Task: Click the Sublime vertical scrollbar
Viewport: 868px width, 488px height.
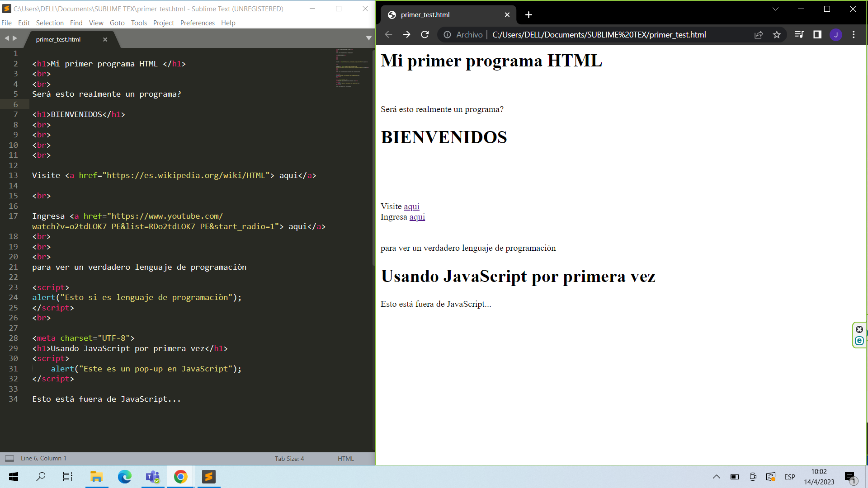Action: tap(373, 158)
